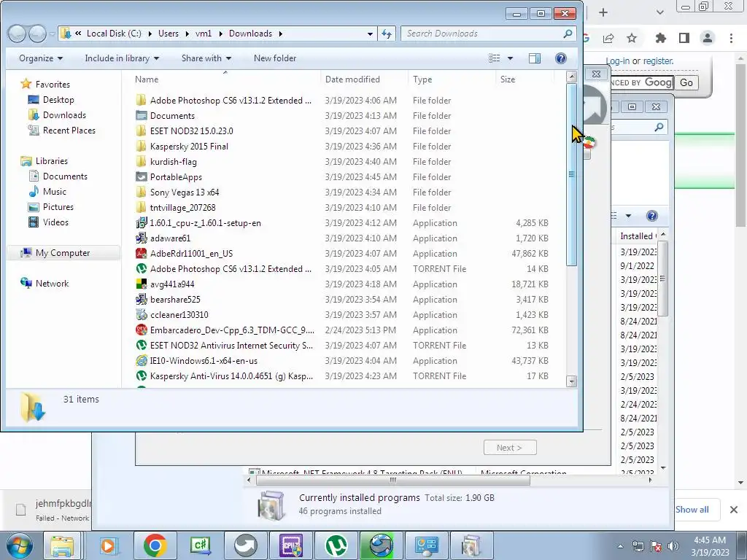Open Chrome three-dot menu
Image resolution: width=747 pixels, height=560 pixels.
click(x=731, y=38)
